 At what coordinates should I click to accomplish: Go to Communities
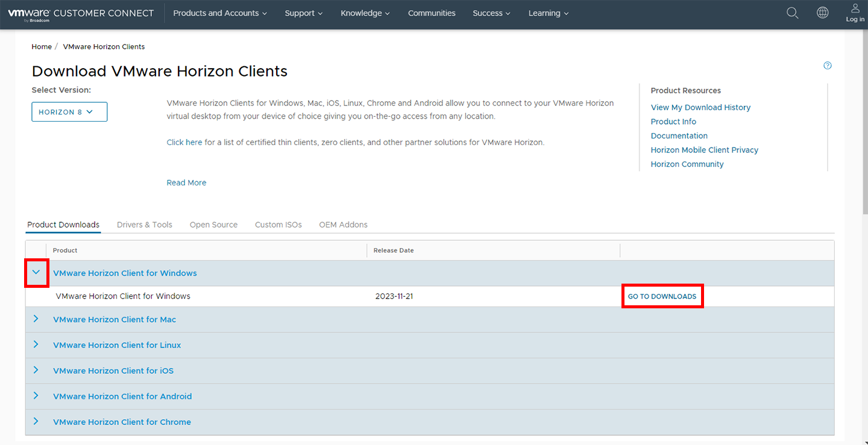point(432,13)
